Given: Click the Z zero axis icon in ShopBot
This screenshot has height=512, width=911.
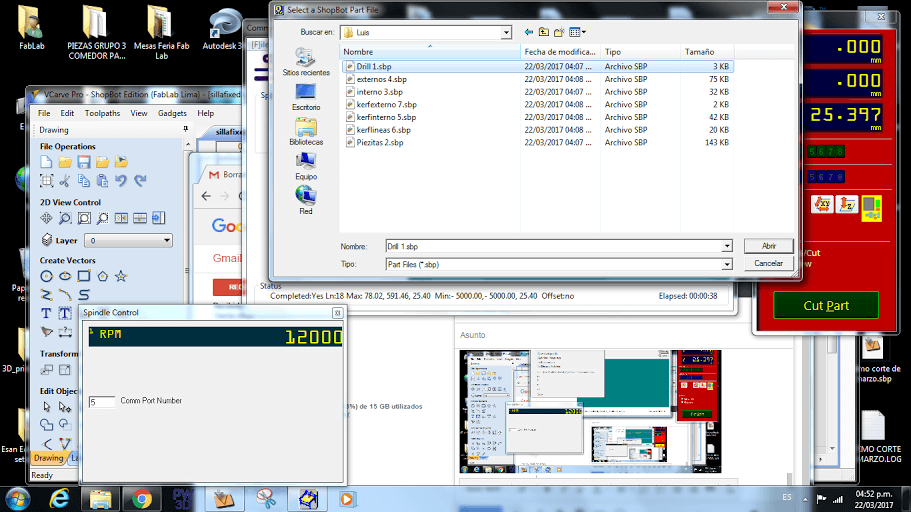Looking at the screenshot, I should pos(847,205).
